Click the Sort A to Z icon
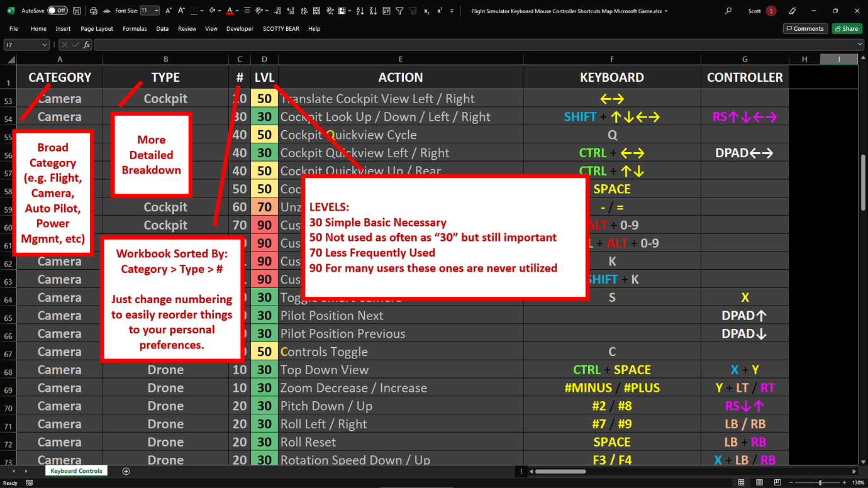Screen dimensions: 868x488 point(360,11)
